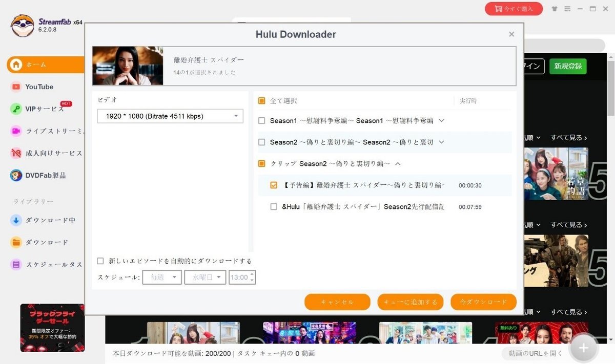Uncheck the 【予告編】 episode checkbox
The image size is (615, 364).
[274, 185]
